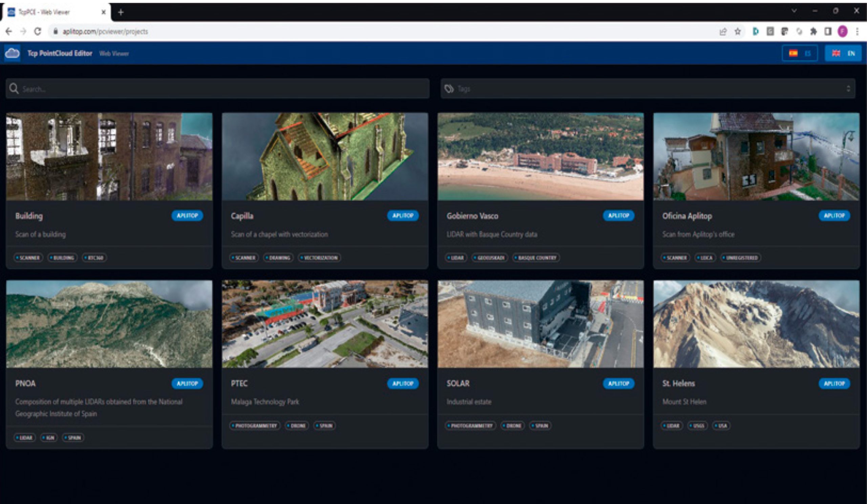Open the Gobierno Vasco beach thumbnail
This screenshot has height=504, width=867.
tap(541, 156)
